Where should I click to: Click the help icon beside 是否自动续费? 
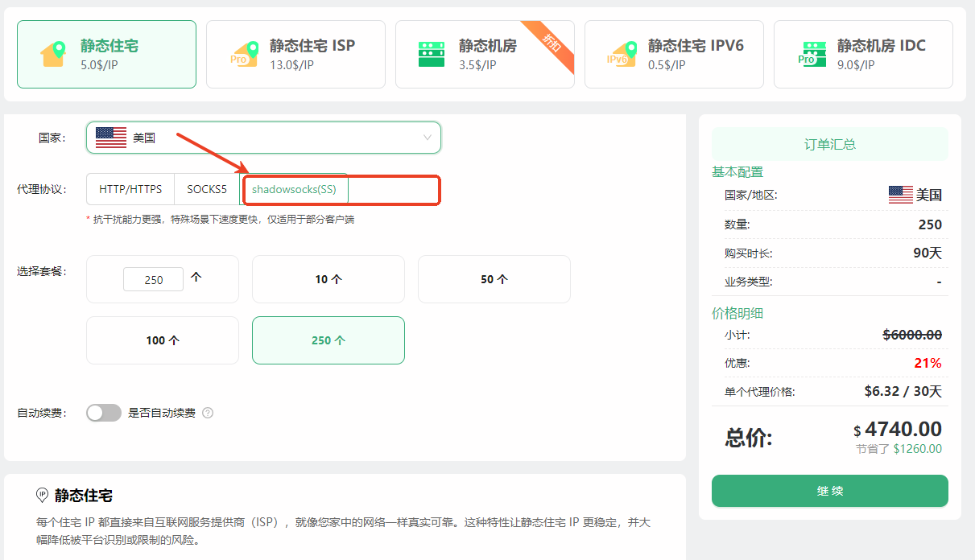[208, 413]
